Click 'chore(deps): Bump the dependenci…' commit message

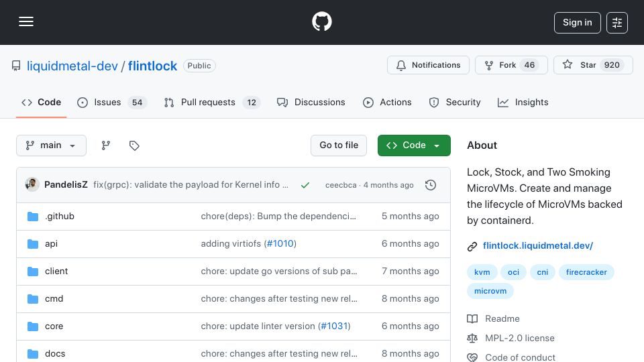pyautogui.click(x=278, y=217)
